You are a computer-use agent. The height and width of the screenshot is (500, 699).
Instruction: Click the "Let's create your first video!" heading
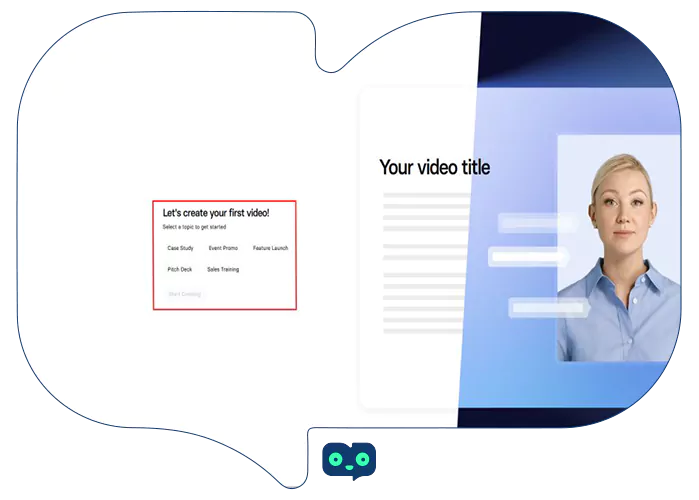coord(216,213)
